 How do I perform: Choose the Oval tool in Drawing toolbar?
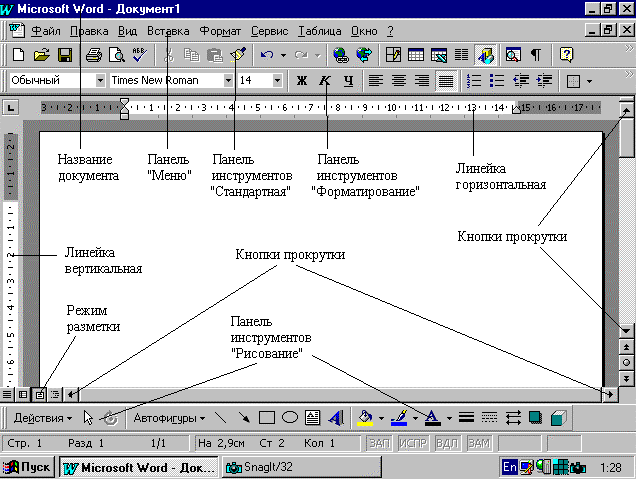289,417
